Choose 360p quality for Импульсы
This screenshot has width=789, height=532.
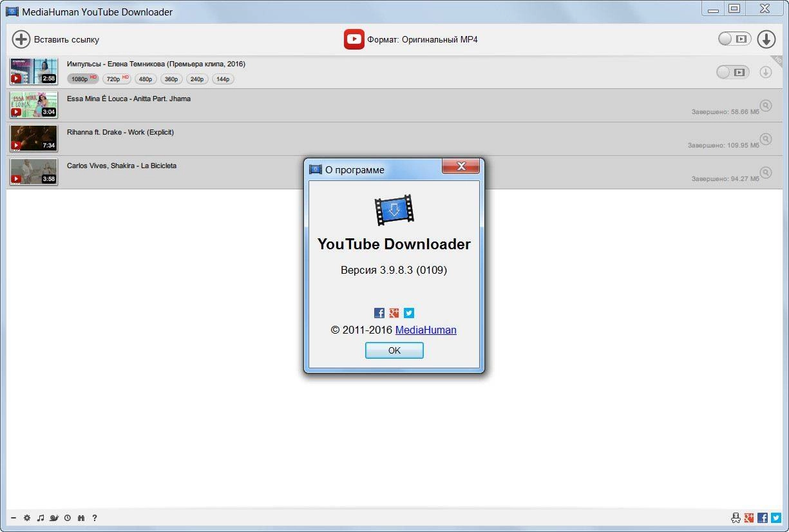coord(171,79)
